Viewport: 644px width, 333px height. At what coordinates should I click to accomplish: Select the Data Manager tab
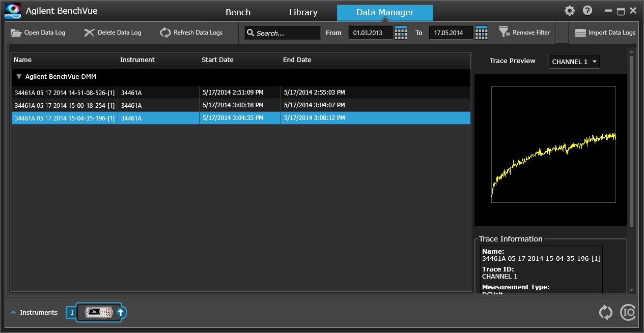tap(385, 13)
